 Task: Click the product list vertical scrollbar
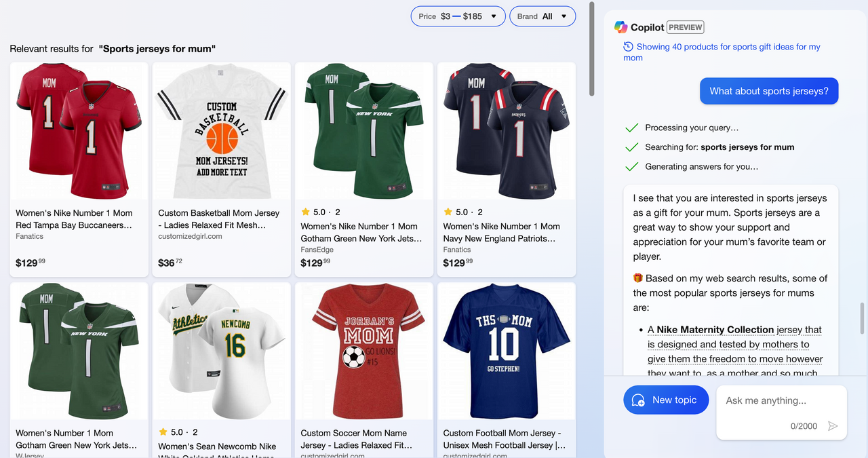pyautogui.click(x=592, y=47)
